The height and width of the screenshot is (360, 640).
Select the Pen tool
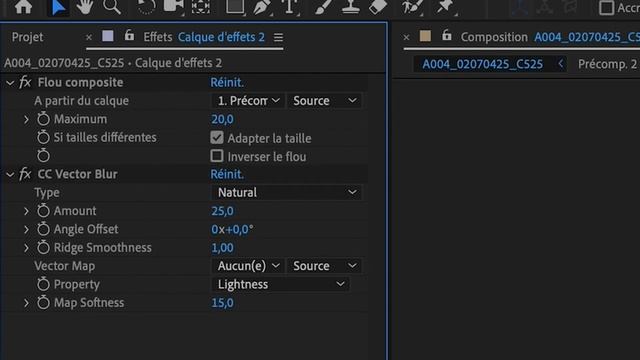(262, 7)
